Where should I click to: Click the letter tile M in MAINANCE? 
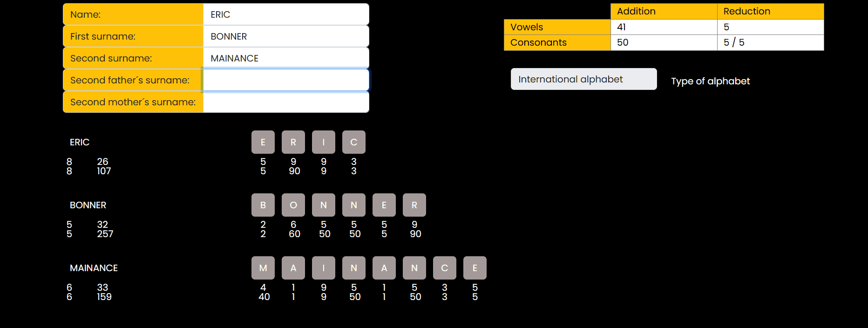point(263,268)
